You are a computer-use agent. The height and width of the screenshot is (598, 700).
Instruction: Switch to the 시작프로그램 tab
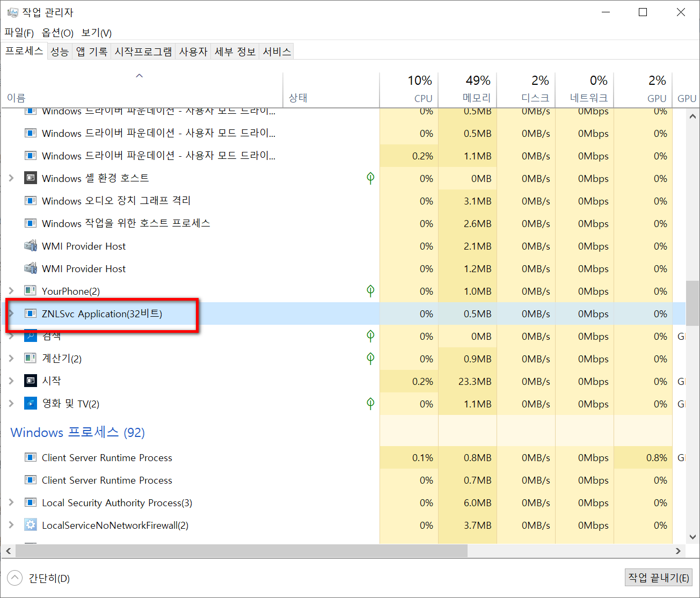(143, 52)
